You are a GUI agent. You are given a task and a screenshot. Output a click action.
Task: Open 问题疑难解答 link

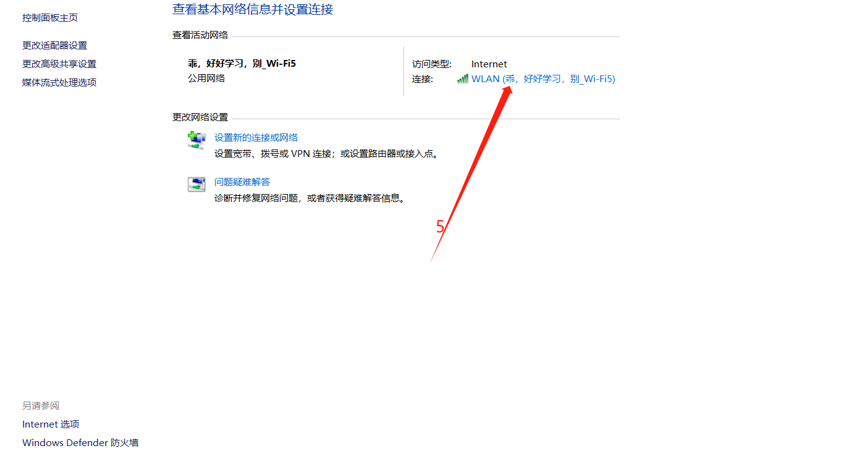click(x=242, y=182)
